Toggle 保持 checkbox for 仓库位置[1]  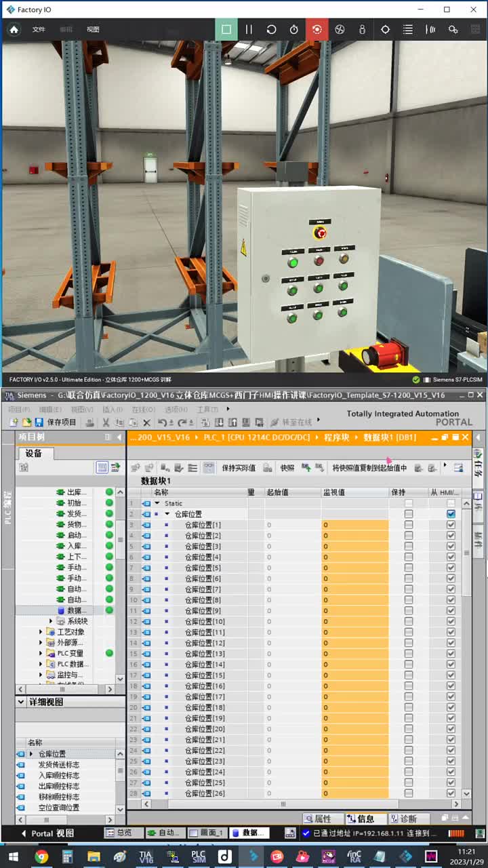(x=408, y=525)
